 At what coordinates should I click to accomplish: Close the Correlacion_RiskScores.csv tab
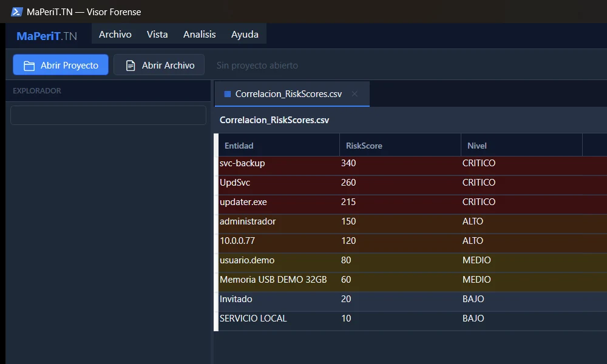tap(354, 93)
